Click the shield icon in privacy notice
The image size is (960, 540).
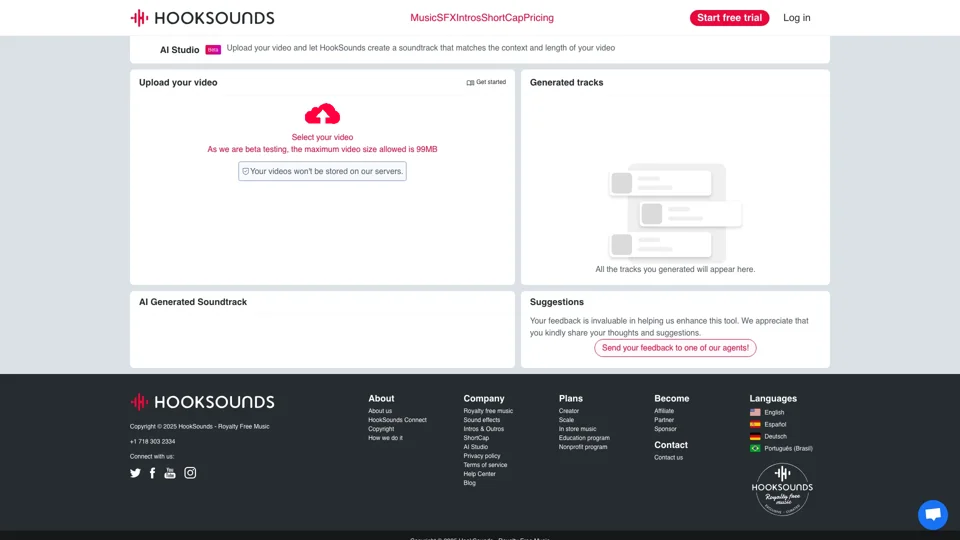pyautogui.click(x=246, y=171)
